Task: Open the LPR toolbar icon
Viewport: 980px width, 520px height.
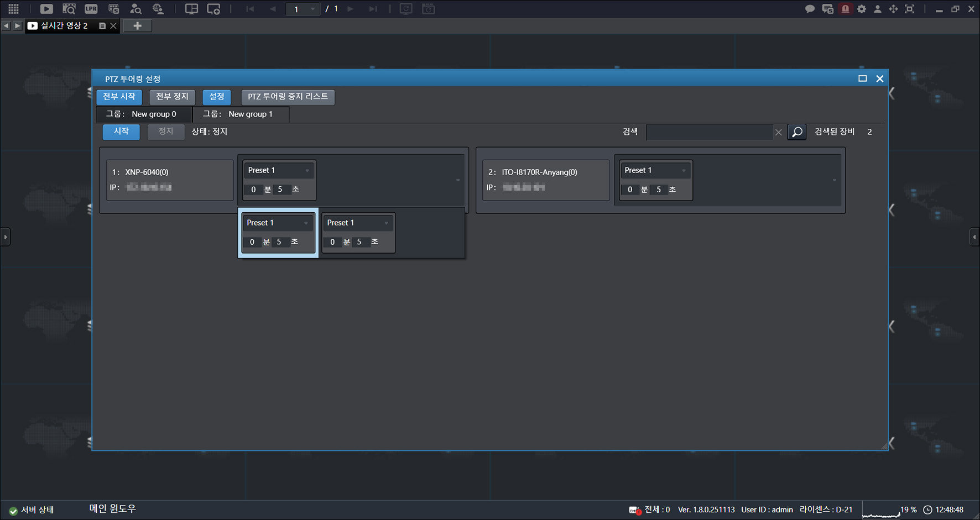Action: click(x=91, y=9)
